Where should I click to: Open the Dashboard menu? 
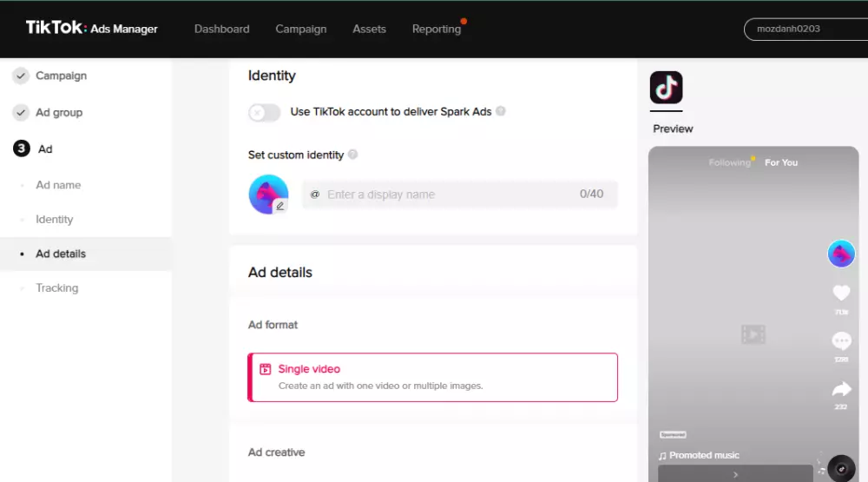pyautogui.click(x=221, y=29)
